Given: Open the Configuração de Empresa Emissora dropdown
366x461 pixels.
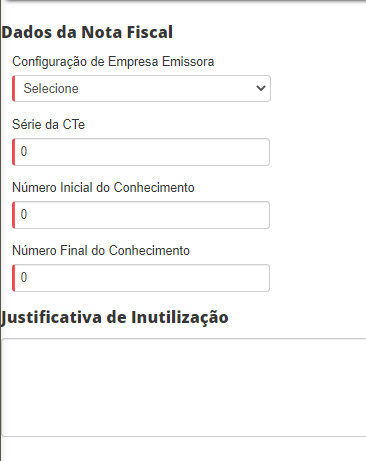Looking at the screenshot, I should (141, 88).
